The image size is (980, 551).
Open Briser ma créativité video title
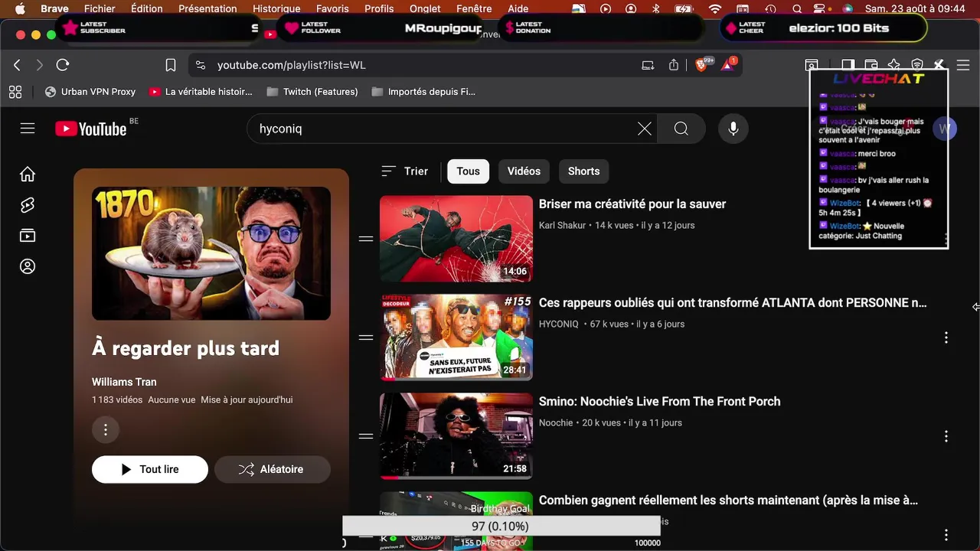pos(632,204)
